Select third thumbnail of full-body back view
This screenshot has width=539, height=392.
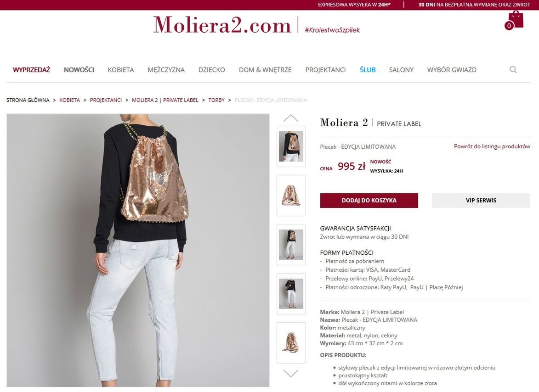pos(291,245)
